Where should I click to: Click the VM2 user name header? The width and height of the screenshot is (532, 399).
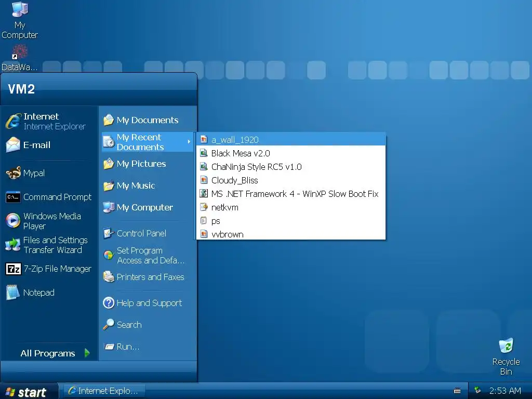tap(21, 89)
